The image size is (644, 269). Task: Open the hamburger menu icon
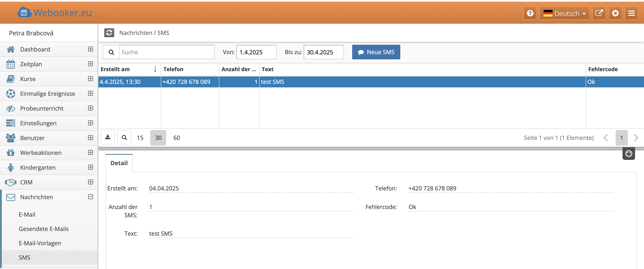[x=631, y=13]
